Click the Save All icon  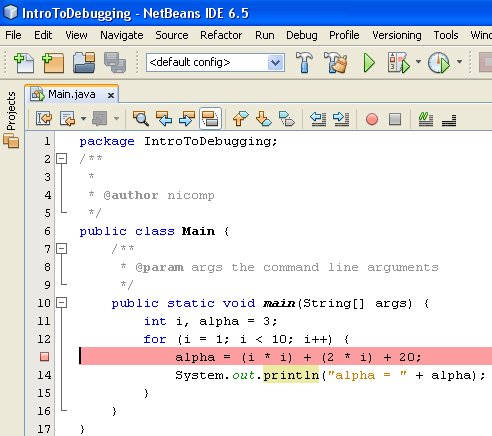click(115, 63)
